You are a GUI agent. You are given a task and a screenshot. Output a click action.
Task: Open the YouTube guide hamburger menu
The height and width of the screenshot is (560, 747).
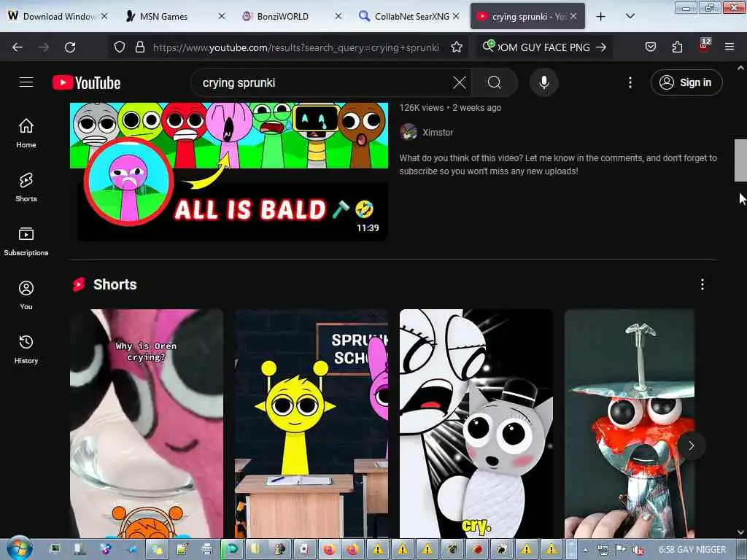coord(26,82)
